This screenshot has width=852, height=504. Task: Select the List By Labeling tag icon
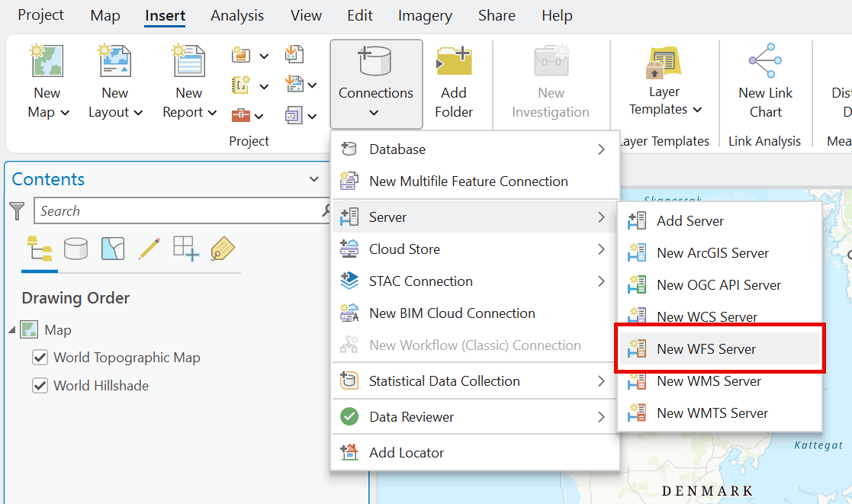(222, 249)
